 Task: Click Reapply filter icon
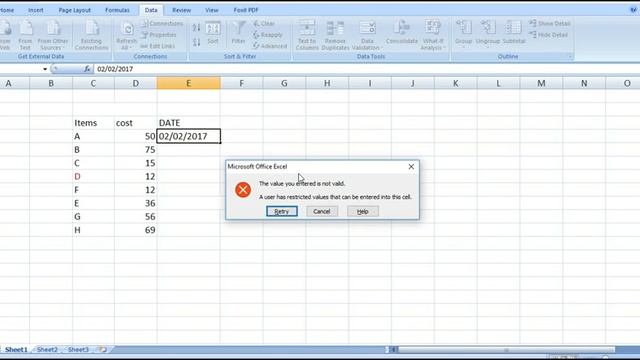tap(268, 35)
